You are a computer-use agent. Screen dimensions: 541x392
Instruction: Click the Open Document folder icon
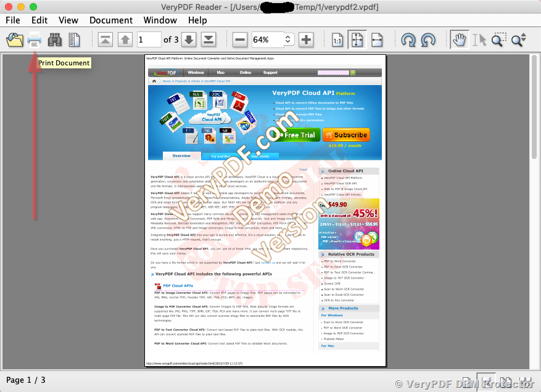tap(14, 40)
